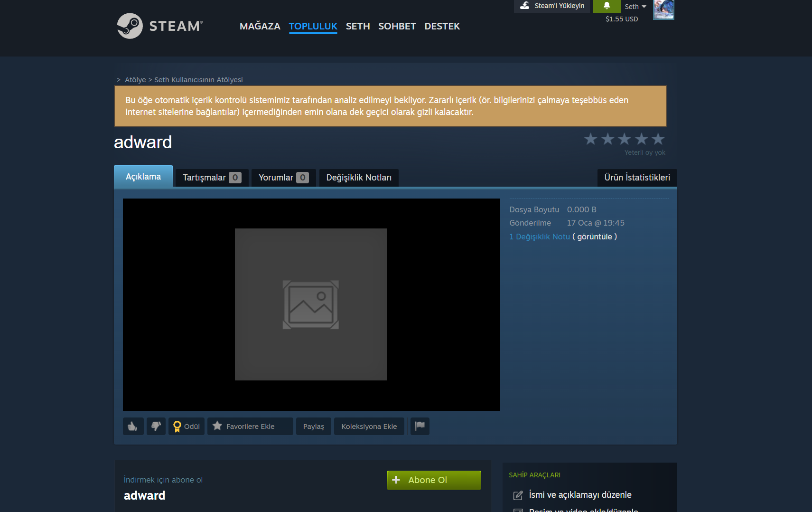This screenshot has height=512, width=812.
Task: Click the edit pencil icon beside İsmi ve açıklamayı düzenle
Action: (518, 495)
